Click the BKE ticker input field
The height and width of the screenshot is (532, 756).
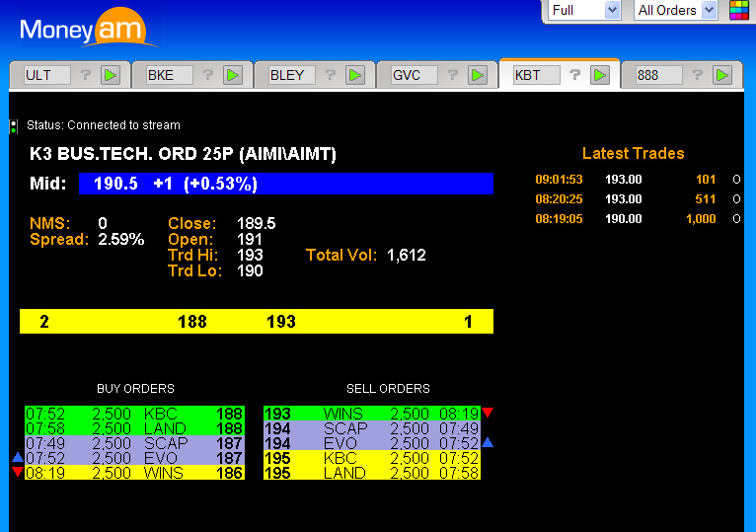[170, 75]
